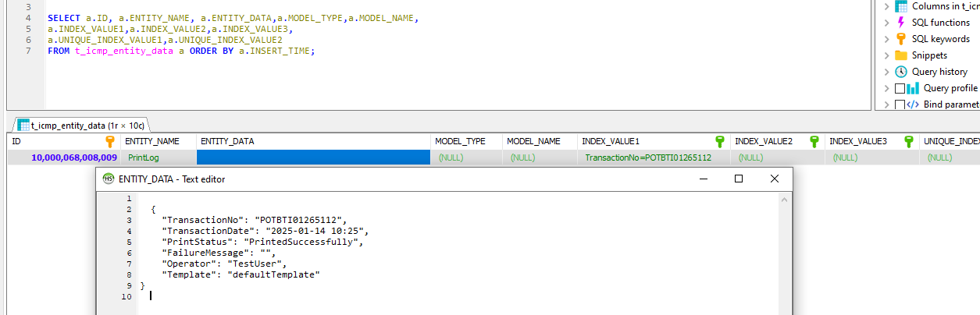Maximize the ENTITY_DATA Text editor window
The width and height of the screenshot is (980, 315).
[x=739, y=179]
